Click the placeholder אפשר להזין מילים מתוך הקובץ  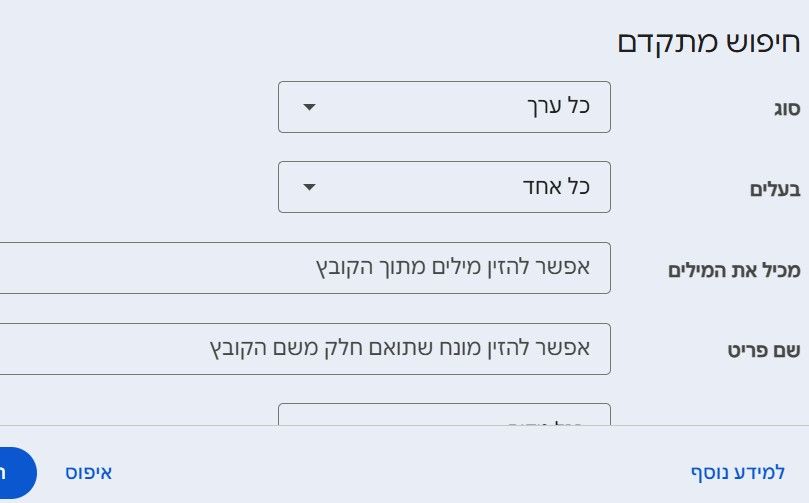click(452, 267)
